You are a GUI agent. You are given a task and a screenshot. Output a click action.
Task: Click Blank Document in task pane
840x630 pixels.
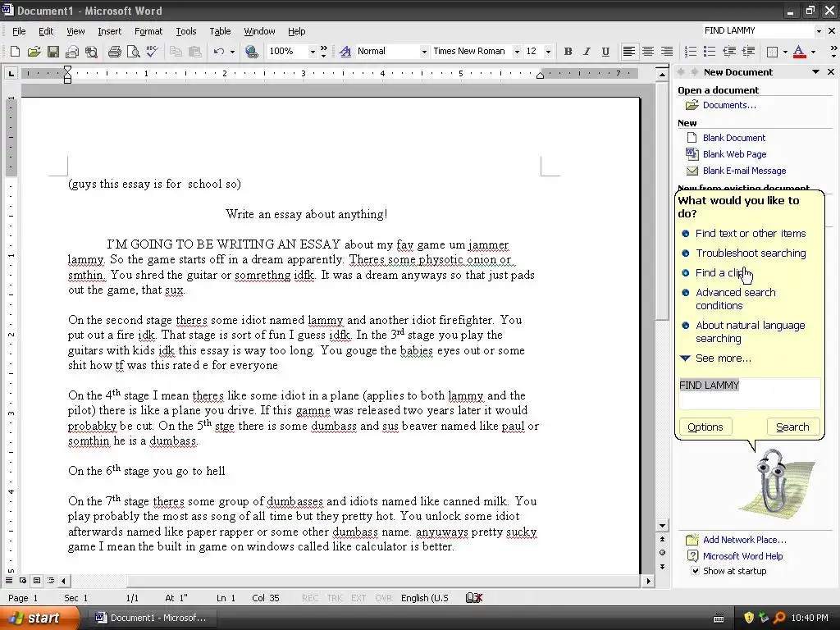[x=734, y=138]
